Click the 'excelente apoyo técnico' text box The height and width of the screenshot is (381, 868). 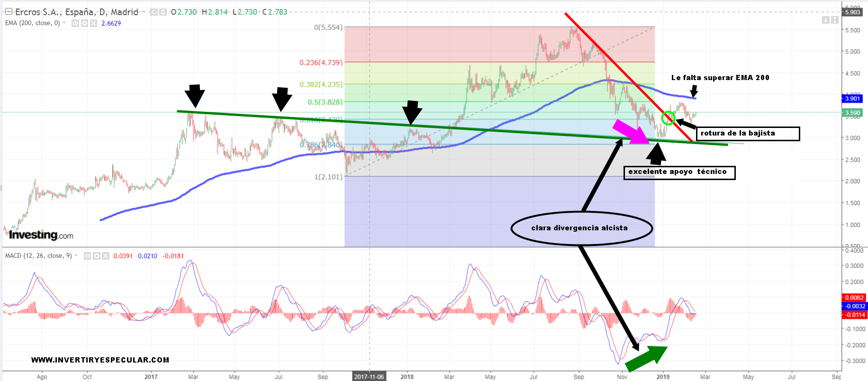[x=679, y=172]
